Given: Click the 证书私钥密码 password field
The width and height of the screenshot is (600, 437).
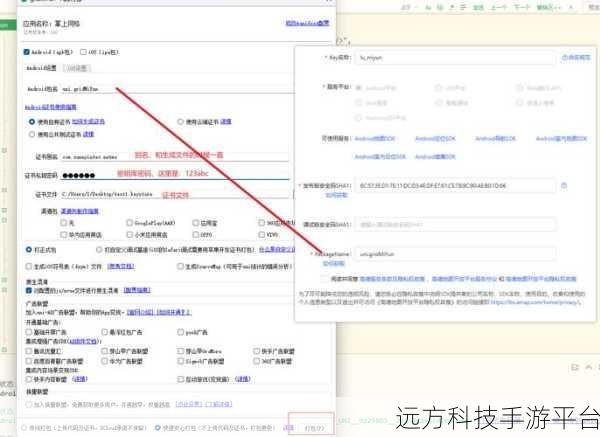Looking at the screenshot, I should (x=175, y=175).
